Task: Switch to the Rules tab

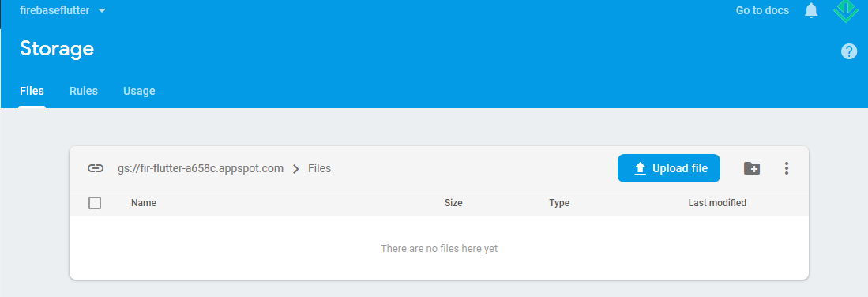Action: click(84, 91)
